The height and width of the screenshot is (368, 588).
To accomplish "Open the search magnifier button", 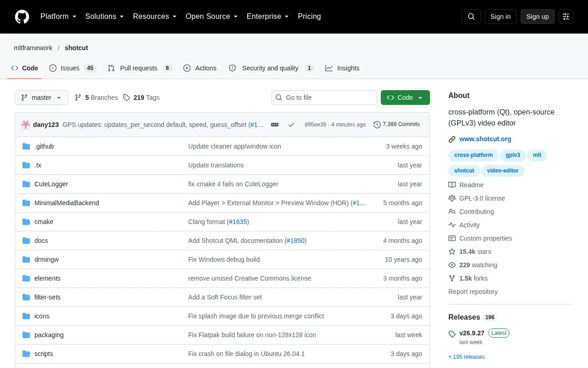I will 471,17.
